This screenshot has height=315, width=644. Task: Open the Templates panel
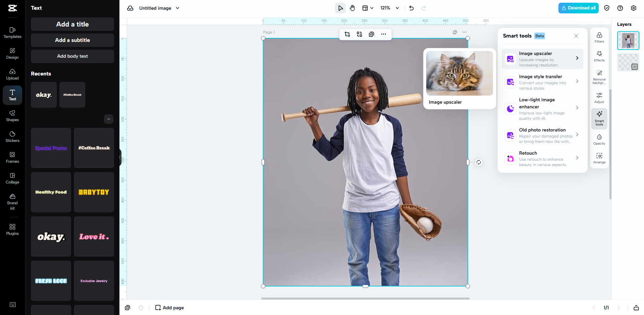[x=12, y=33]
